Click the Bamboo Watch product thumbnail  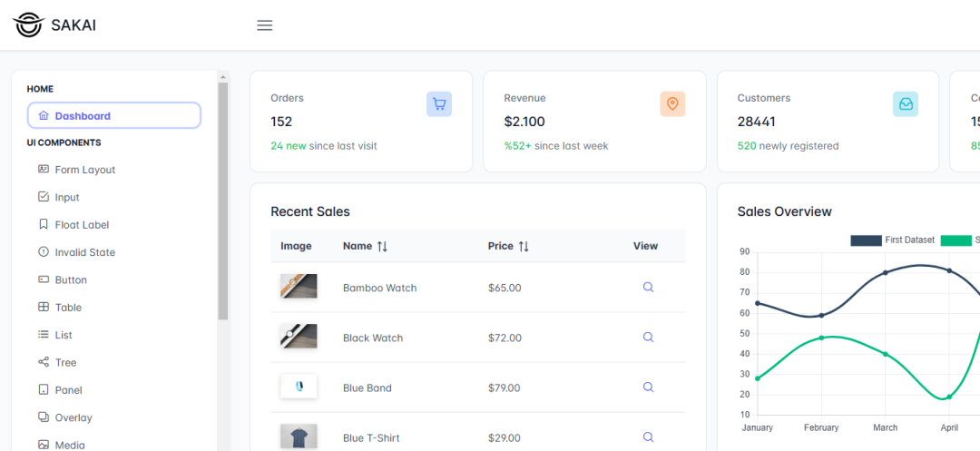pos(299,287)
